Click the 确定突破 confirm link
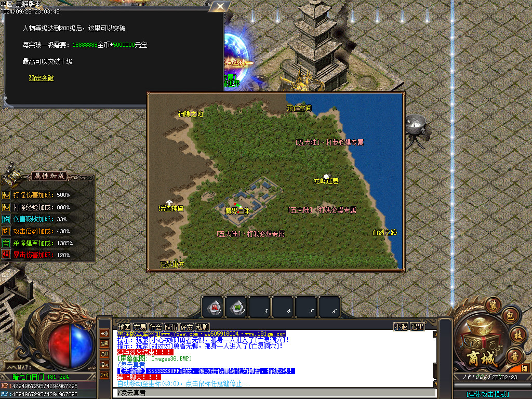The height and width of the screenshot is (399, 532). (42, 78)
